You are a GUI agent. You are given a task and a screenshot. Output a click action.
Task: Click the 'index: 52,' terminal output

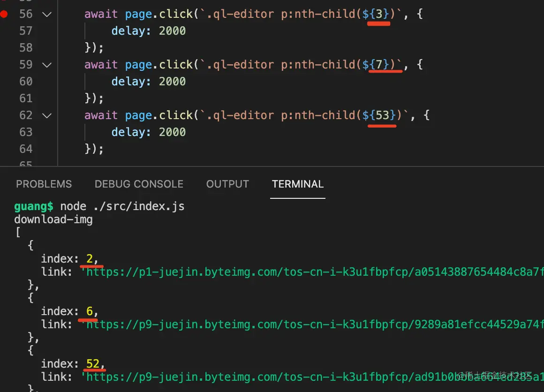[73, 363]
